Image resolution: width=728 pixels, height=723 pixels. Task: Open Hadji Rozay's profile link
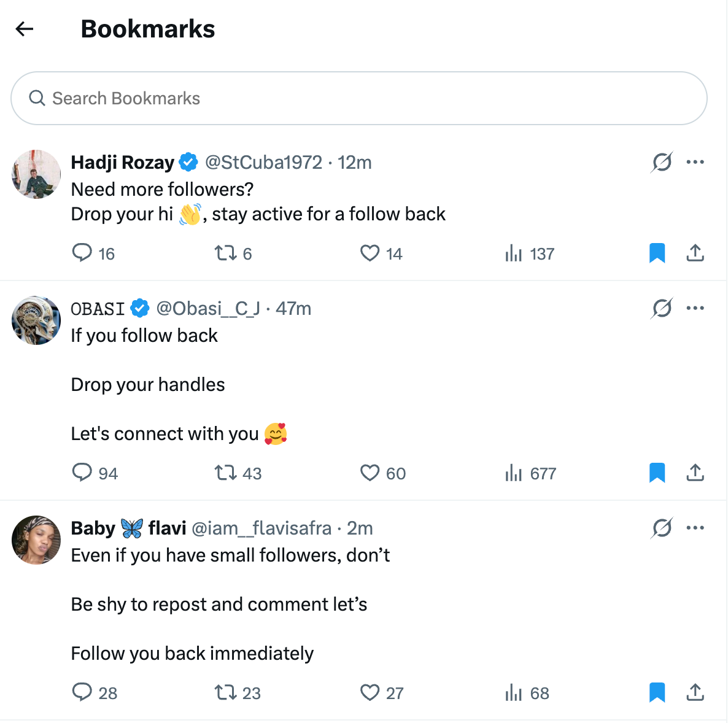click(122, 162)
